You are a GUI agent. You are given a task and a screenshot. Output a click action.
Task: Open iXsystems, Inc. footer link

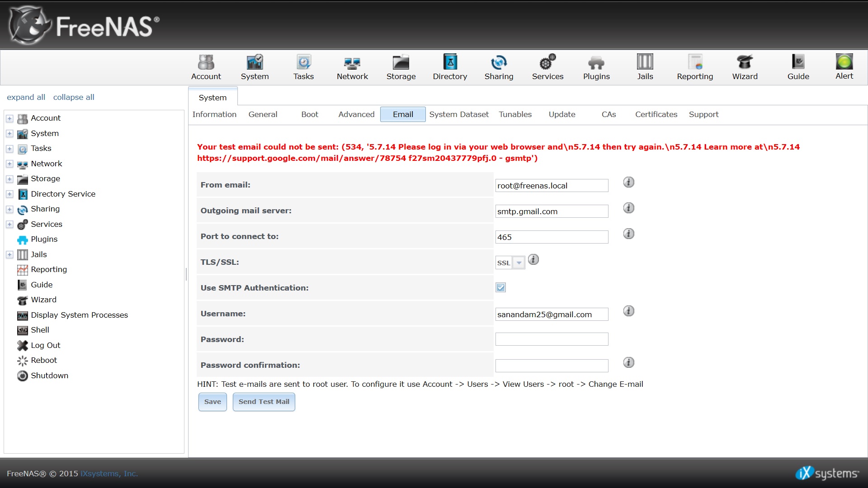tap(109, 474)
